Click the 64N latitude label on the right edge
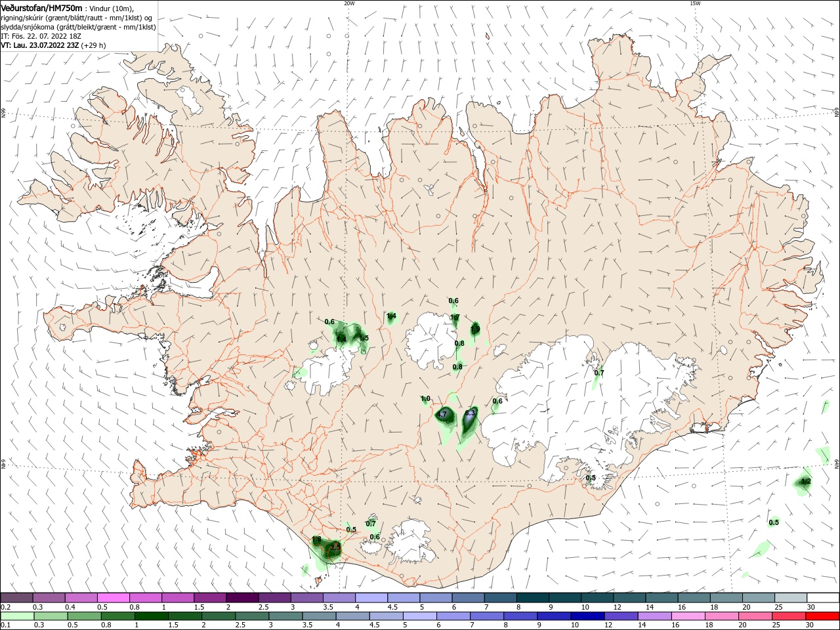The height and width of the screenshot is (630, 840). pos(837,464)
